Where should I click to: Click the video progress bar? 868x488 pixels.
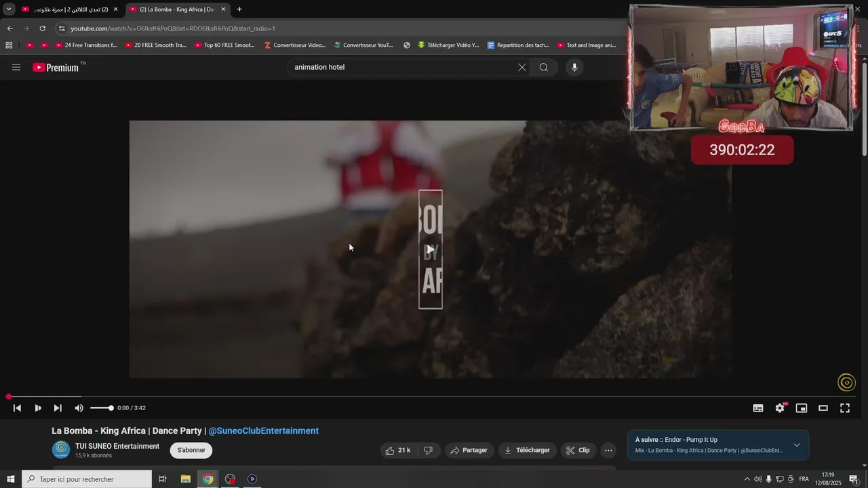click(x=431, y=396)
